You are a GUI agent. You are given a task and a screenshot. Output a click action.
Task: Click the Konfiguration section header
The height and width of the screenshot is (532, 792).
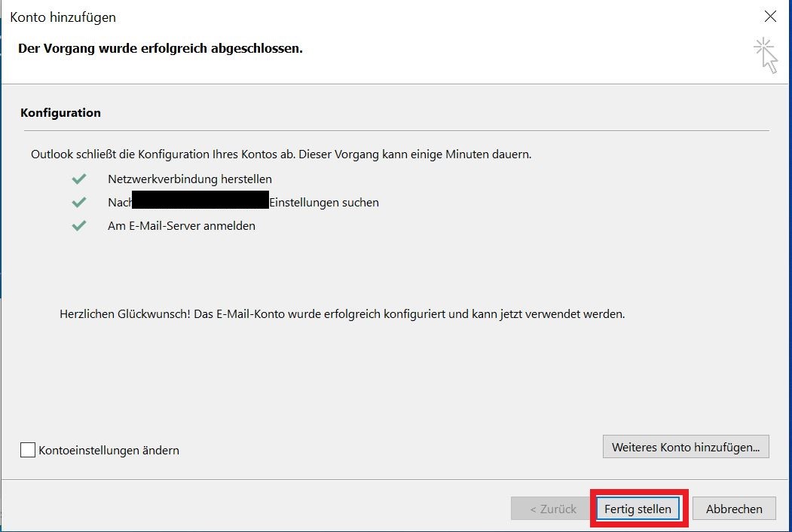[60, 112]
